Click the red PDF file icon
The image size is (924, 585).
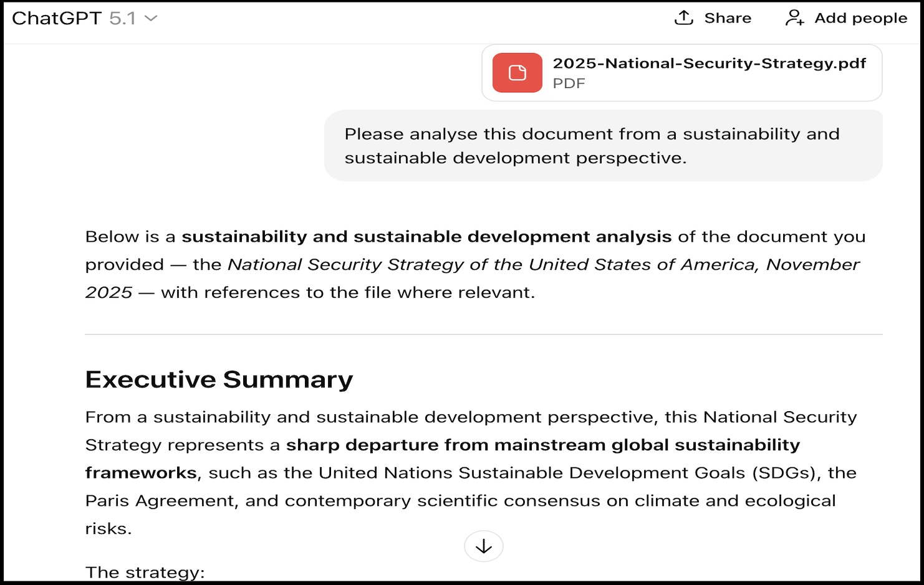[x=517, y=73]
